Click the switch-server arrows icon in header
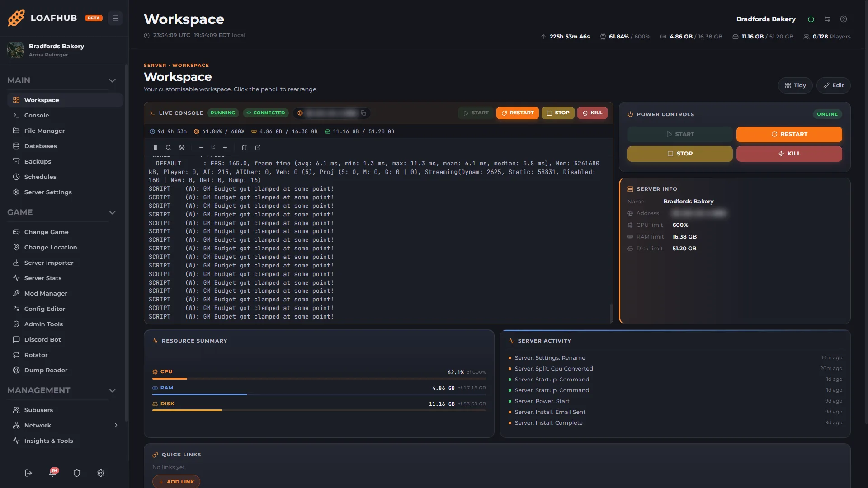Screen dimensions: 868x488 [x=827, y=19]
